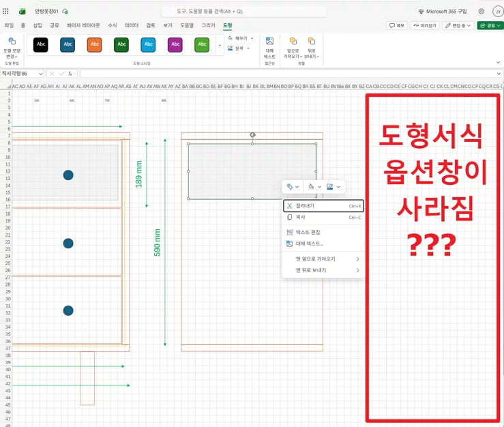The image size is (504, 427).
Task: Collapse the ribbon using the chevron
Action: 499,62
